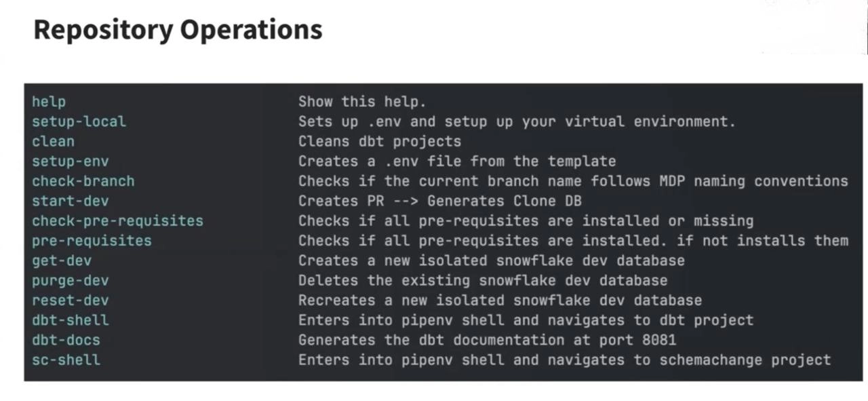Select the setup-local command
This screenshot has width=868, height=401.
pos(79,121)
